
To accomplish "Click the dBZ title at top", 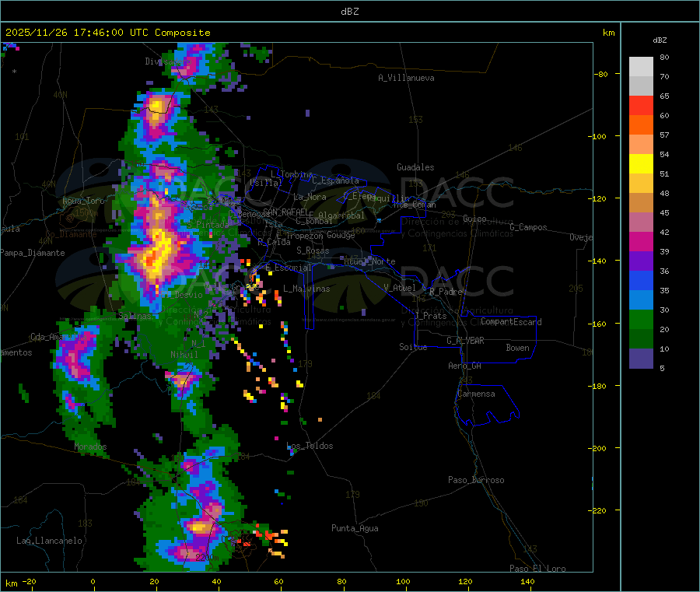I will [x=349, y=12].
